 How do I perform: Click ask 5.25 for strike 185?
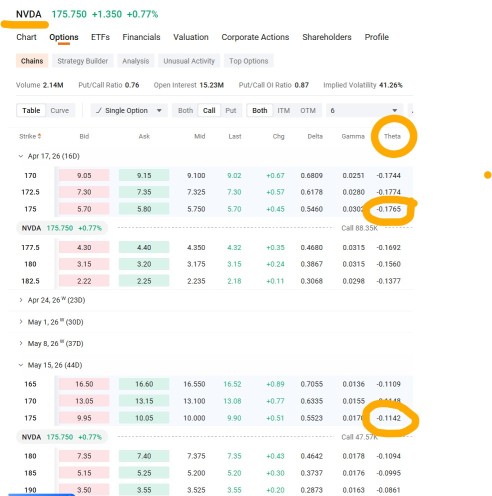[144, 473]
